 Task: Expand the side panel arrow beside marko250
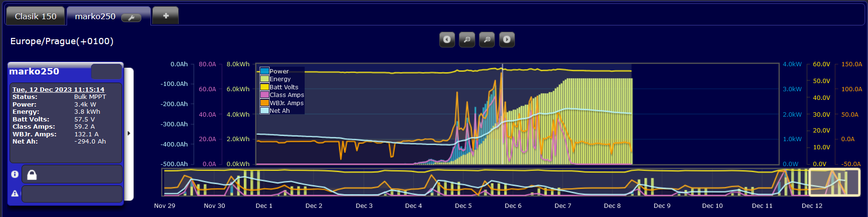click(x=129, y=133)
